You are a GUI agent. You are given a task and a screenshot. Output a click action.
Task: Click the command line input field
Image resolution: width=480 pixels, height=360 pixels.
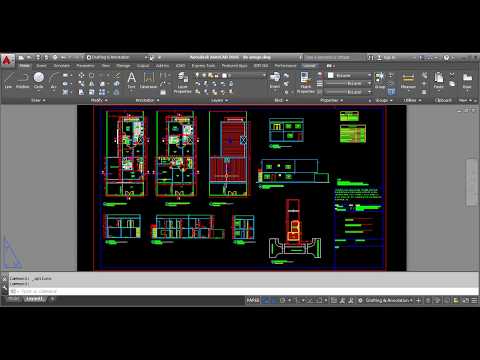tap(243, 291)
